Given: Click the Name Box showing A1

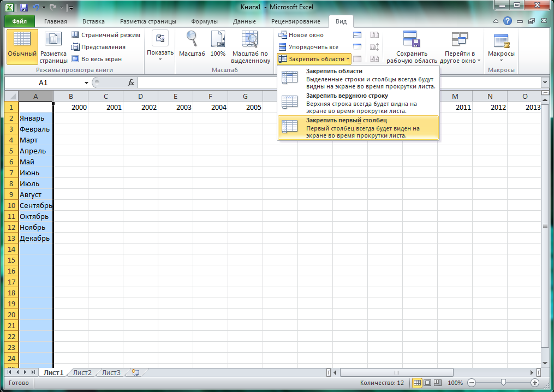Looking at the screenshot, I should click(x=43, y=82).
